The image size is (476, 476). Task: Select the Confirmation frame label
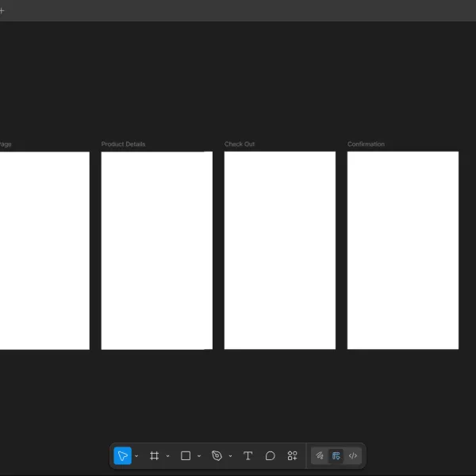pos(366,144)
